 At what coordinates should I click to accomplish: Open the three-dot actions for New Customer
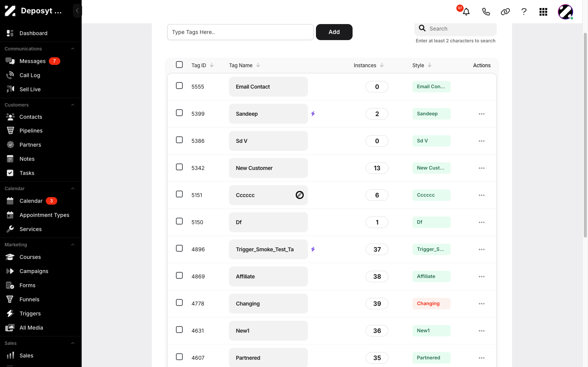coord(482,168)
